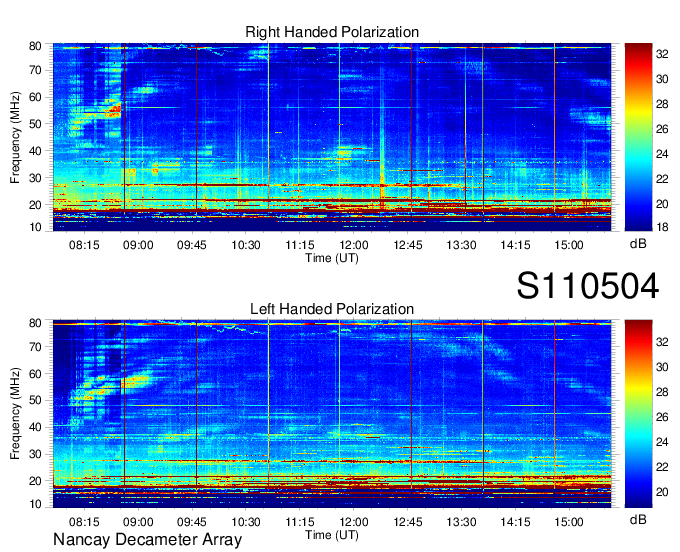Image resolution: width=680 pixels, height=552 pixels.
Task: Click 10:30 time tick of Right Handed plot
Action: click(x=246, y=245)
